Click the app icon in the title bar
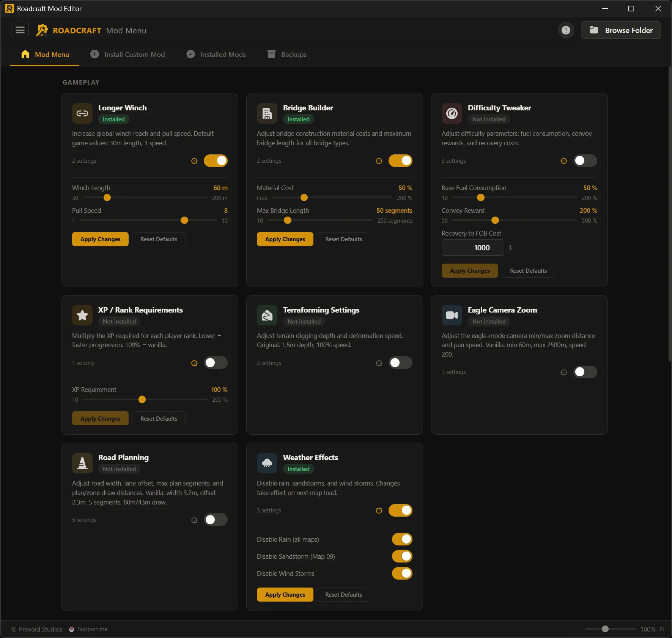This screenshot has height=638, width=672. point(9,8)
